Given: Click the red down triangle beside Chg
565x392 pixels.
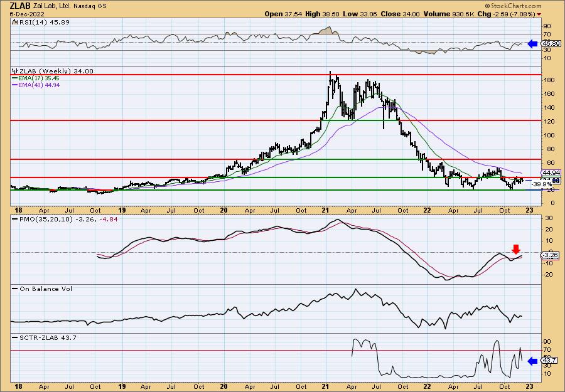Looking at the screenshot, I should pos(539,14).
